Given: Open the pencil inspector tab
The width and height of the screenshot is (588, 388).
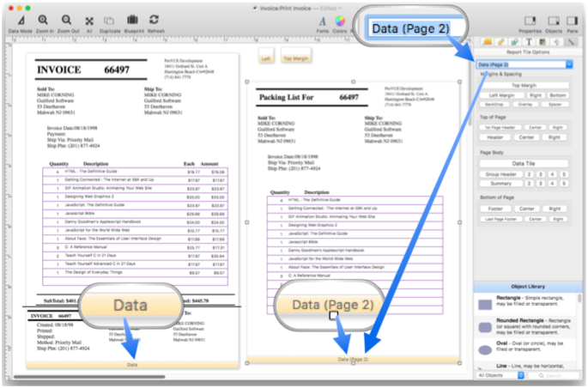Looking at the screenshot, I should [501, 42].
